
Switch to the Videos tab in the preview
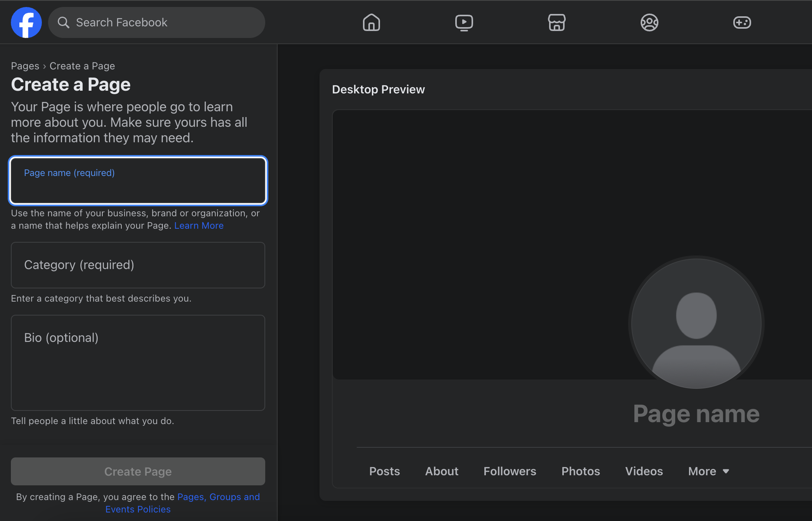point(644,471)
